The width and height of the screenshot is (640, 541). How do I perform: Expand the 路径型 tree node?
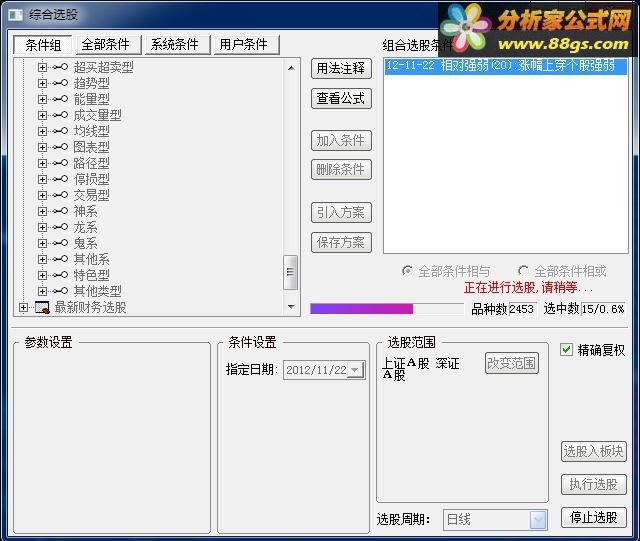[x=42, y=163]
